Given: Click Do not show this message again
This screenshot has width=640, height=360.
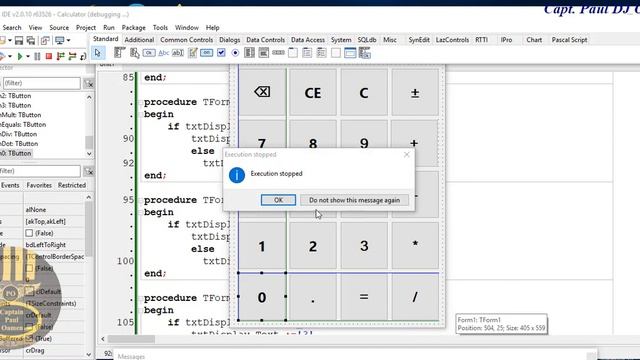Looking at the screenshot, I should [354, 200].
